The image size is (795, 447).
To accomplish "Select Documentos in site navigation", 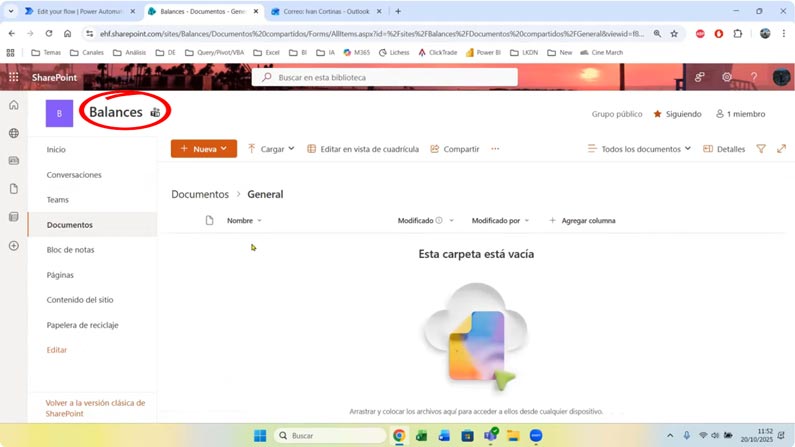I will point(69,225).
